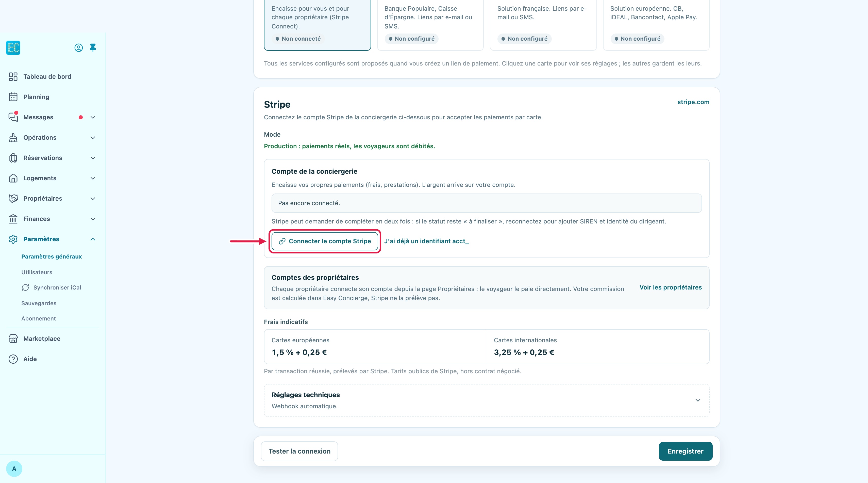
Task: Click the Réservations luggage icon
Action: click(13, 158)
